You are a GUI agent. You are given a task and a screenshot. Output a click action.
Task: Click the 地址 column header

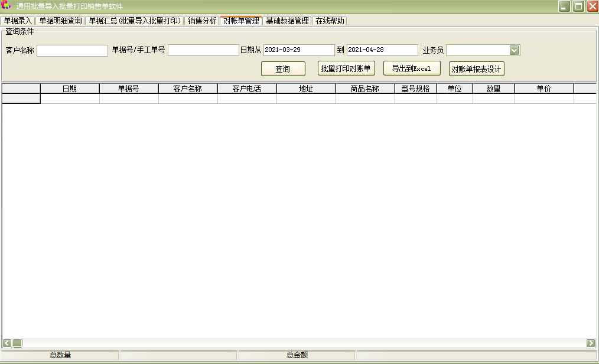[306, 88]
